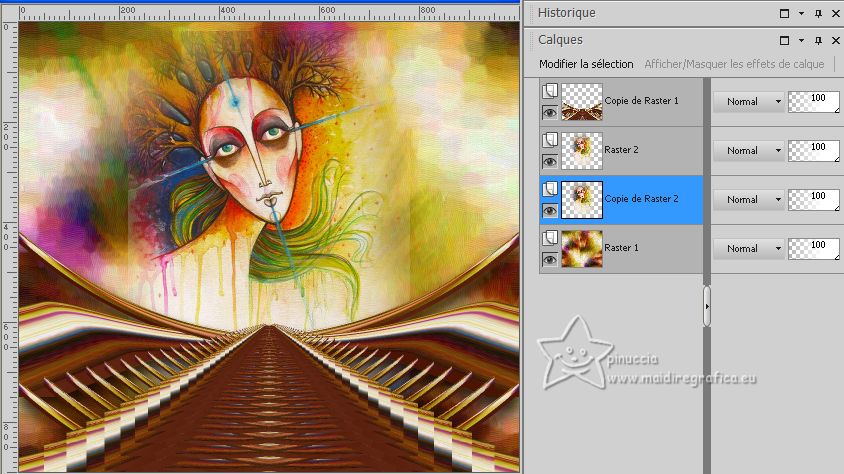Click opacity field of Raster 2 layer
Image resolution: width=844 pixels, height=474 pixels.
pos(813,151)
